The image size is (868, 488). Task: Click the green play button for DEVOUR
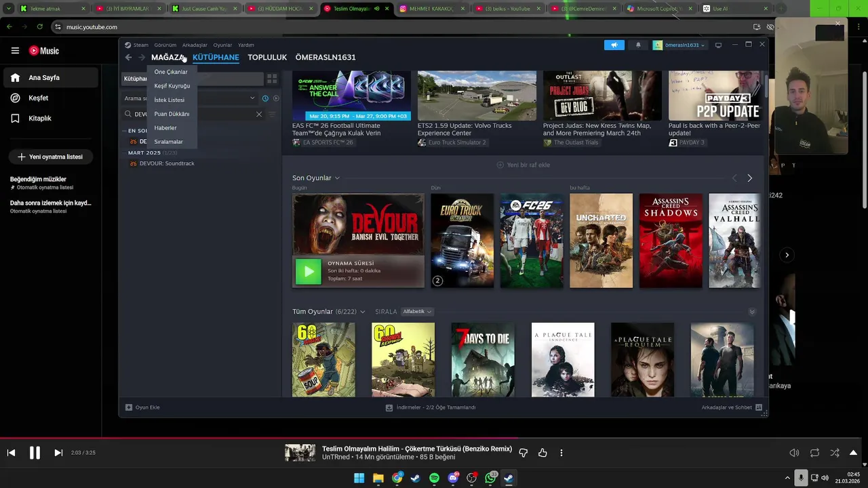click(309, 272)
